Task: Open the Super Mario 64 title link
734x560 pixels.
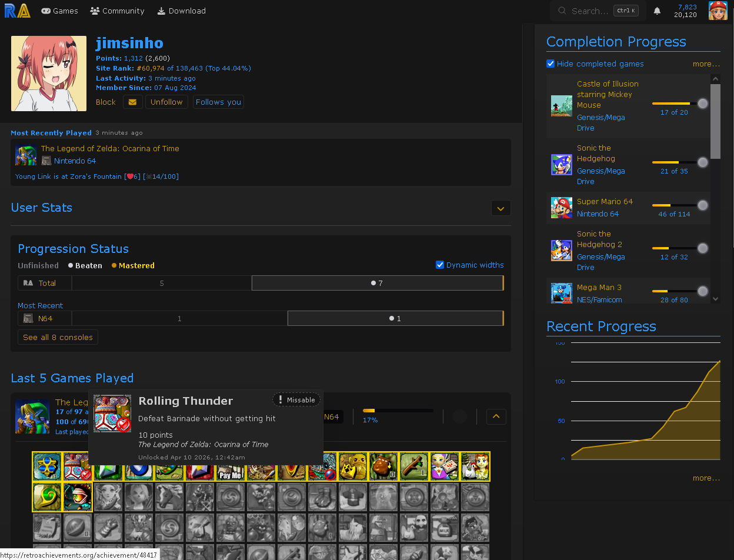Action: coord(605,201)
